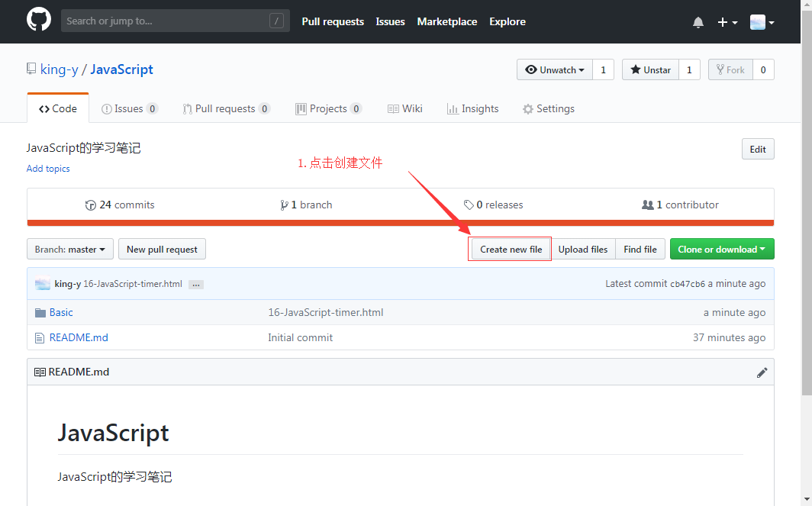Open the plus create-new dropdown
The image size is (812, 506).
point(727,22)
